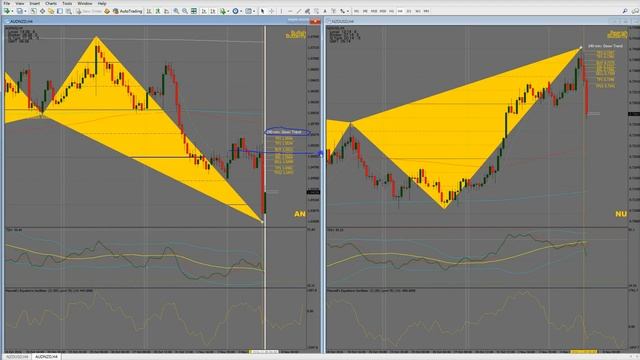Switch to line chart mode
The image size is (640, 360).
(x=167, y=11)
